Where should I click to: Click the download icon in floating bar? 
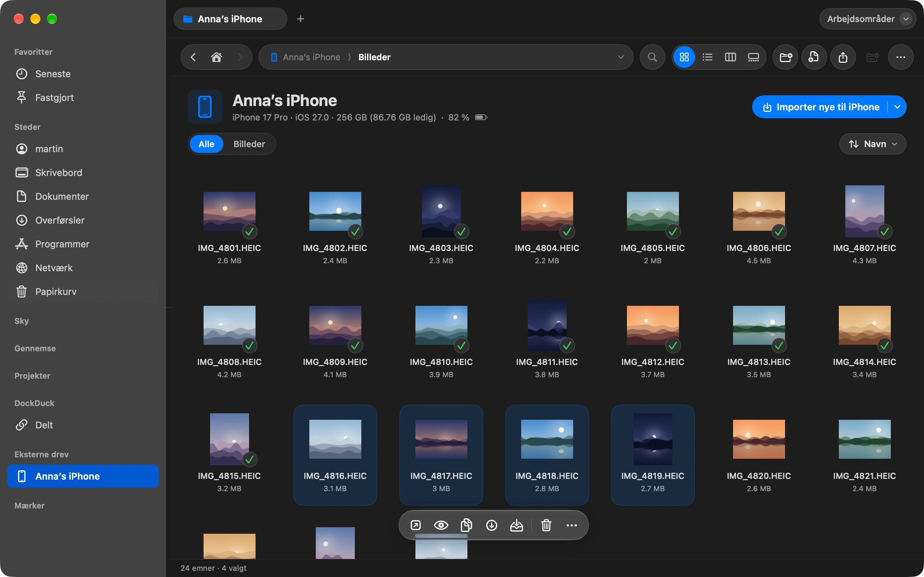tap(491, 525)
